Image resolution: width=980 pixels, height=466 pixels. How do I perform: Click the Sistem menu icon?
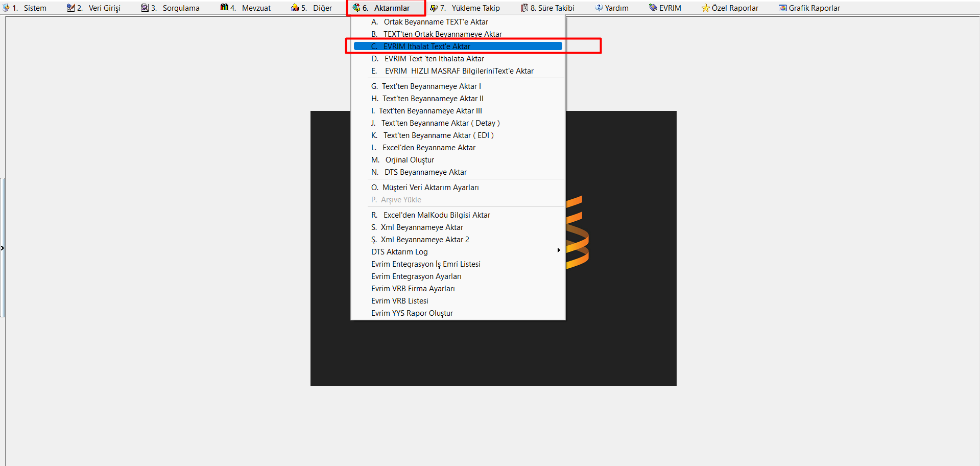[6, 8]
